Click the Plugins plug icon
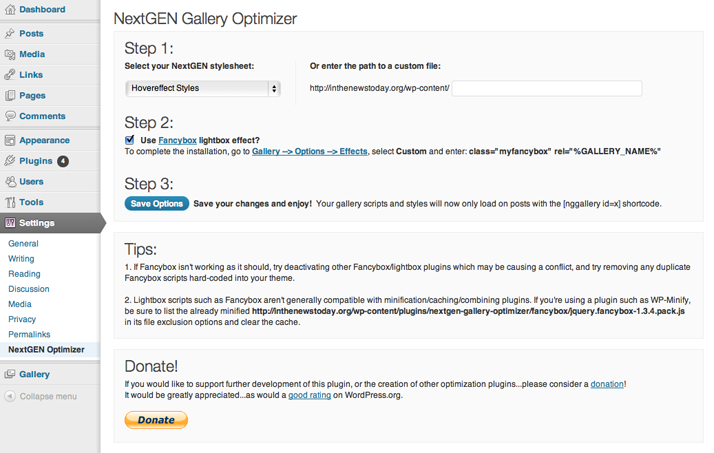 (x=10, y=161)
